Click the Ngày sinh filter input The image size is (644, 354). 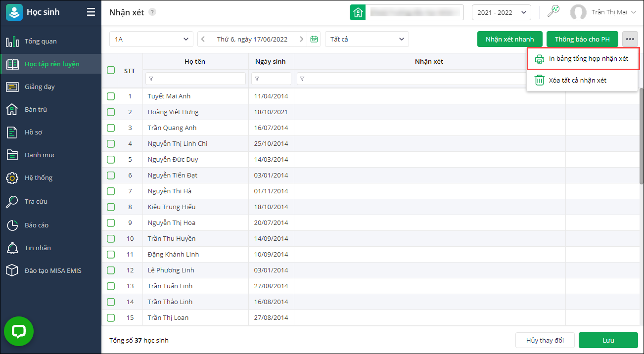tap(271, 79)
